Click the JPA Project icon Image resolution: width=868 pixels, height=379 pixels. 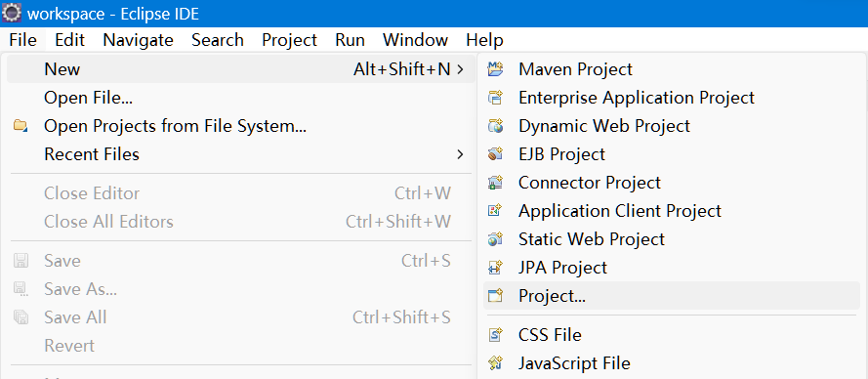(x=495, y=267)
